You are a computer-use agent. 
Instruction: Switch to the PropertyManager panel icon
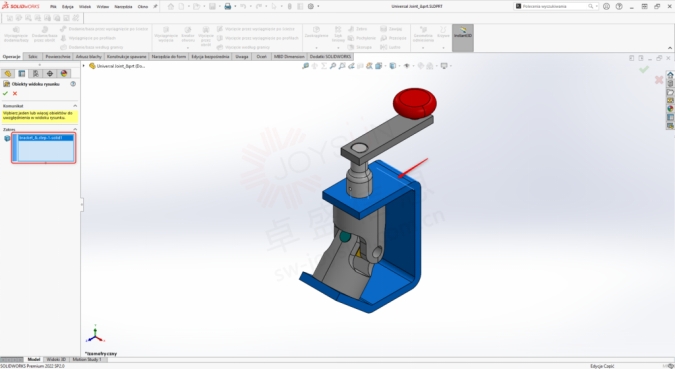[22, 74]
